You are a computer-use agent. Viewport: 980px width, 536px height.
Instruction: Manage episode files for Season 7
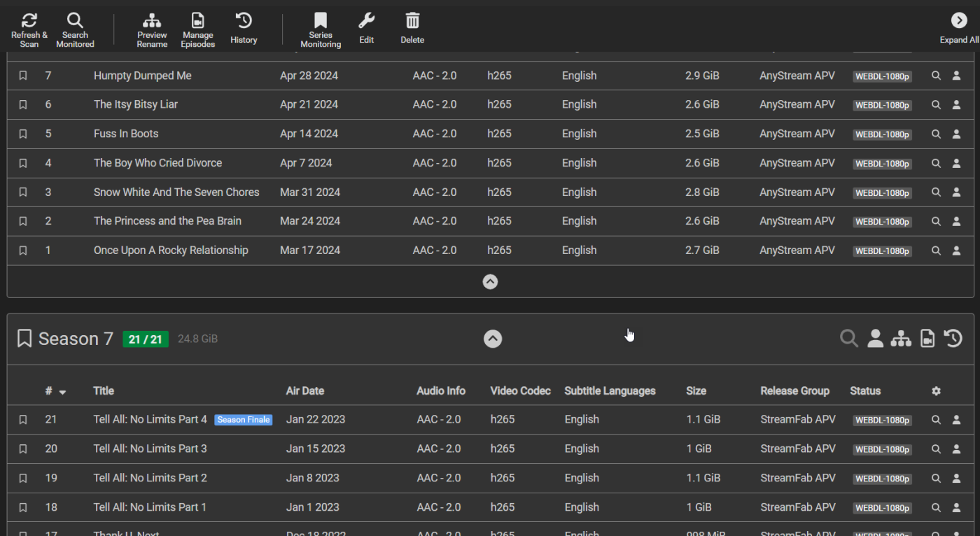[927, 339]
